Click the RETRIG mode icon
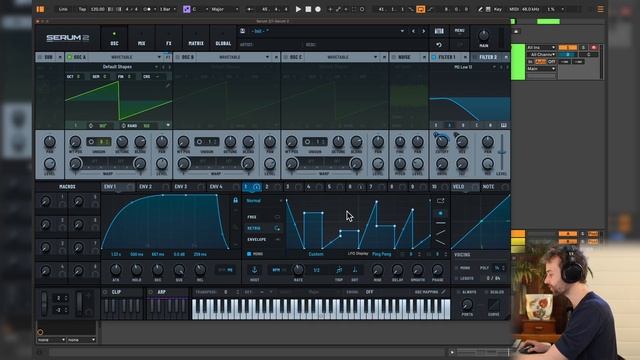 (x=277, y=228)
